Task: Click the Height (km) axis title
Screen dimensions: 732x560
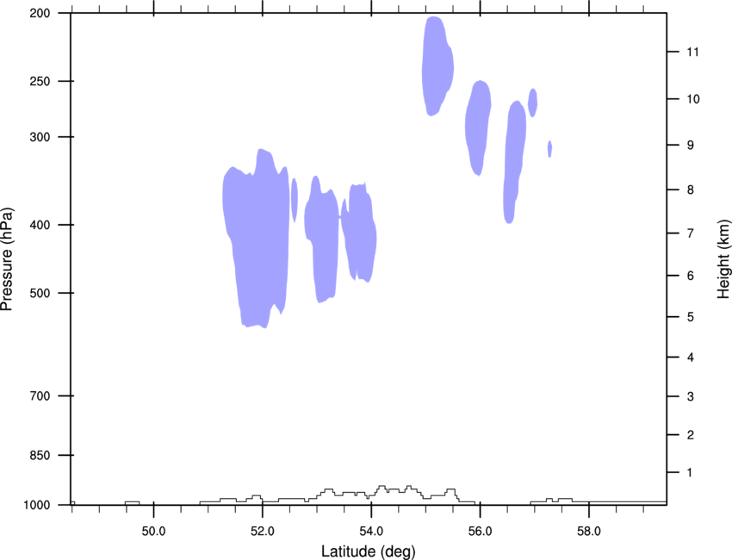Action: 723,259
